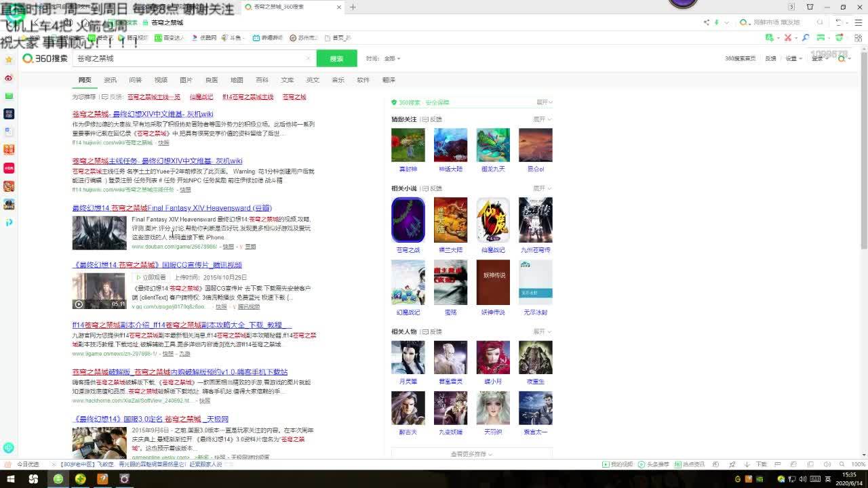Open the 360 browser taskbar icon

[x=58, y=479]
